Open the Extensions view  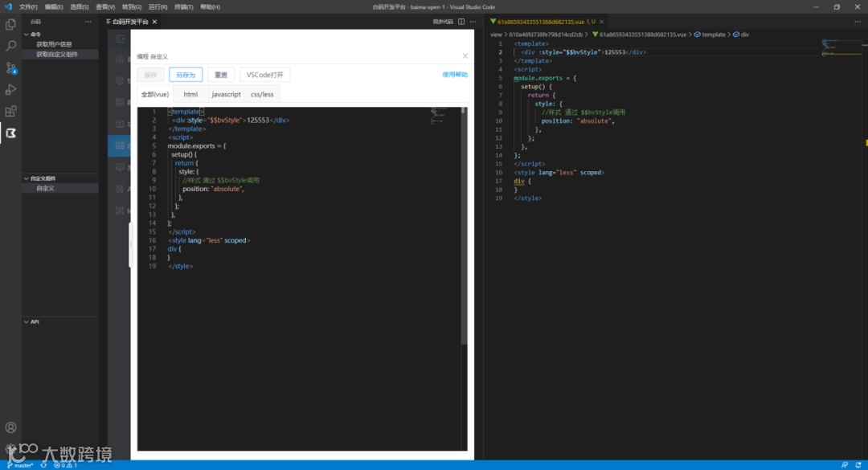pyautogui.click(x=10, y=111)
